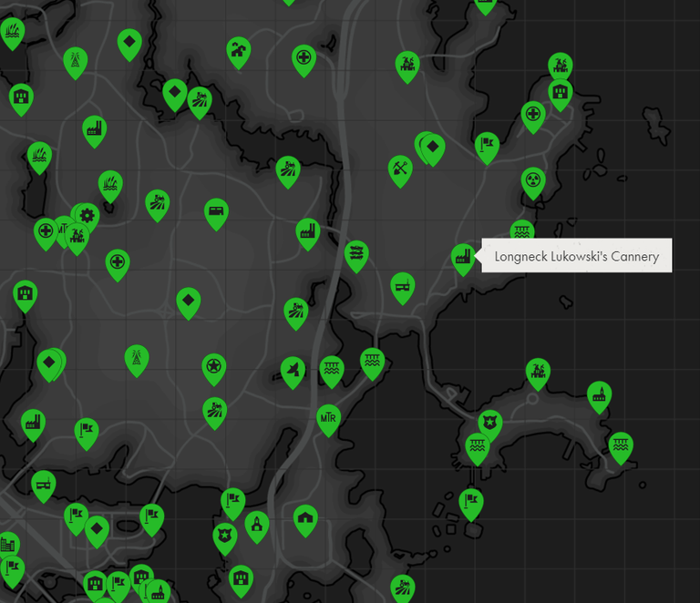The width and height of the screenshot is (700, 603).
Task: Click the garage barn marker near the bottom
Action: click(x=305, y=519)
